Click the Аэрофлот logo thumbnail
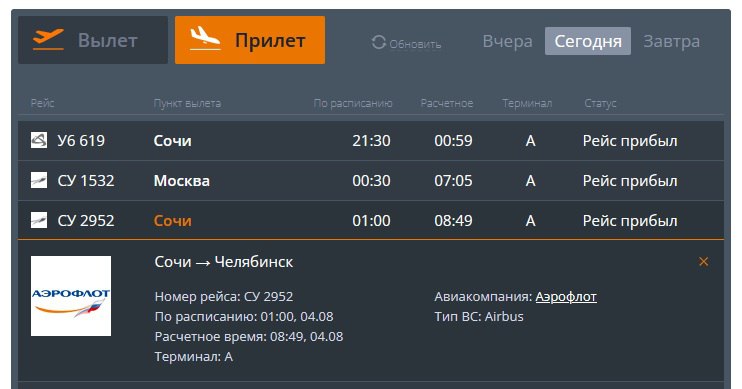This screenshot has height=389, width=742. (71, 296)
